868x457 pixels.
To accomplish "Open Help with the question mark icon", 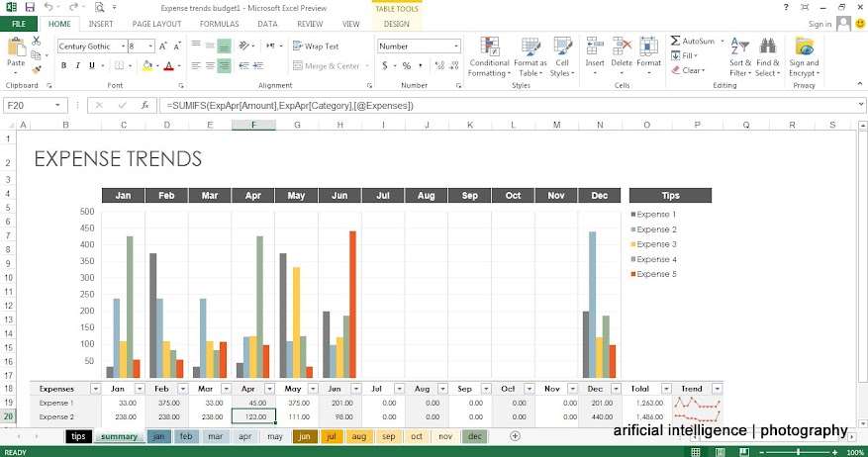I will 786,7.
